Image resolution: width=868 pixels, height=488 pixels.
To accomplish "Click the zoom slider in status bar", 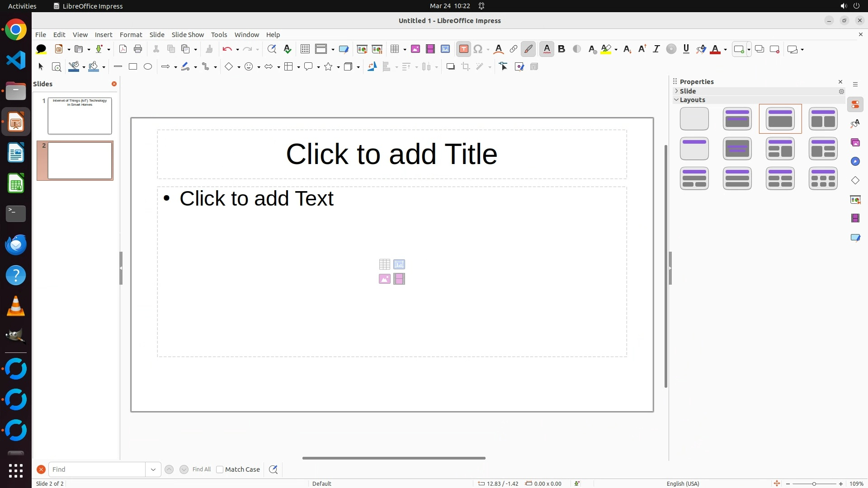I will 814,483.
